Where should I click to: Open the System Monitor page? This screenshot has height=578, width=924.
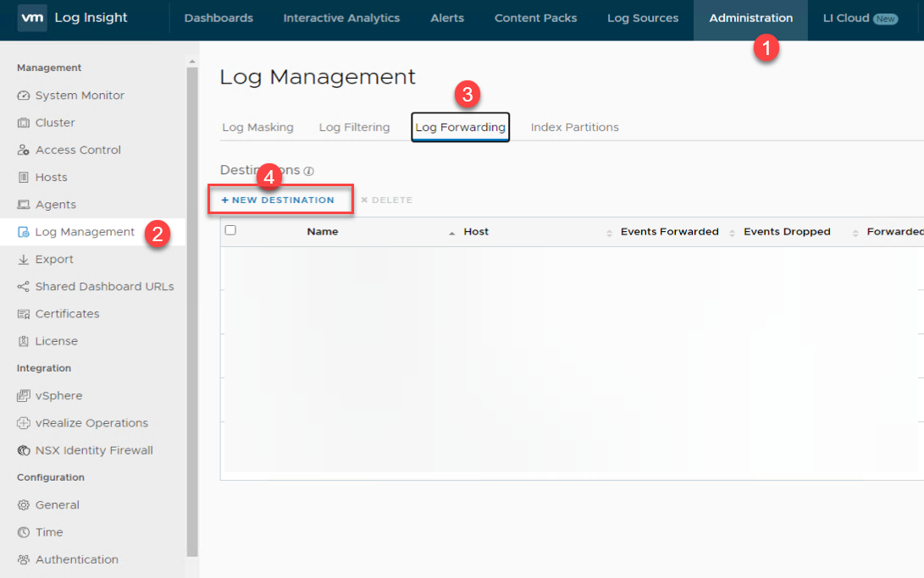tap(76, 95)
